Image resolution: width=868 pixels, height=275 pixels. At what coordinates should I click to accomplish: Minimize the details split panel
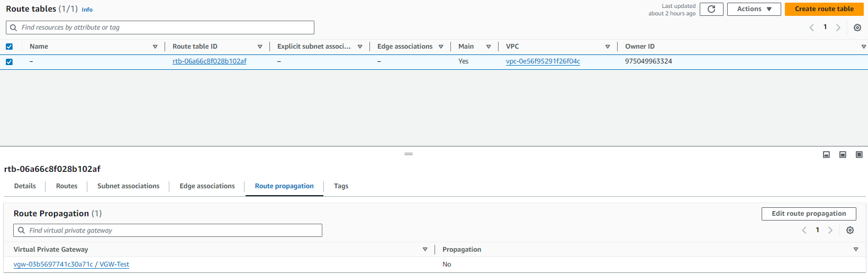(826, 154)
